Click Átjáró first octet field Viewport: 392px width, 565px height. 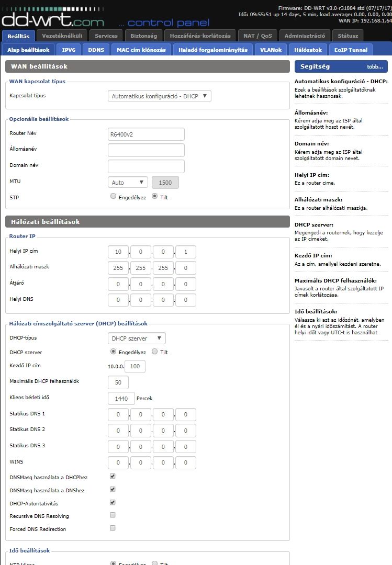coord(118,284)
